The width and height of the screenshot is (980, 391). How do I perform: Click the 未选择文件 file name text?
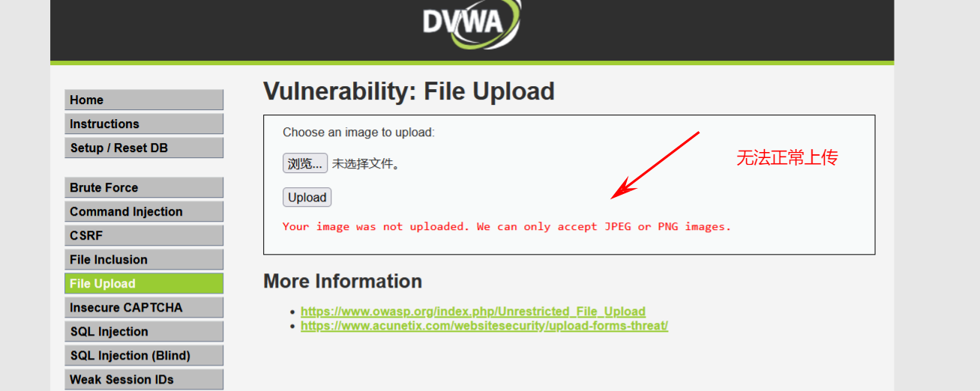pos(366,164)
